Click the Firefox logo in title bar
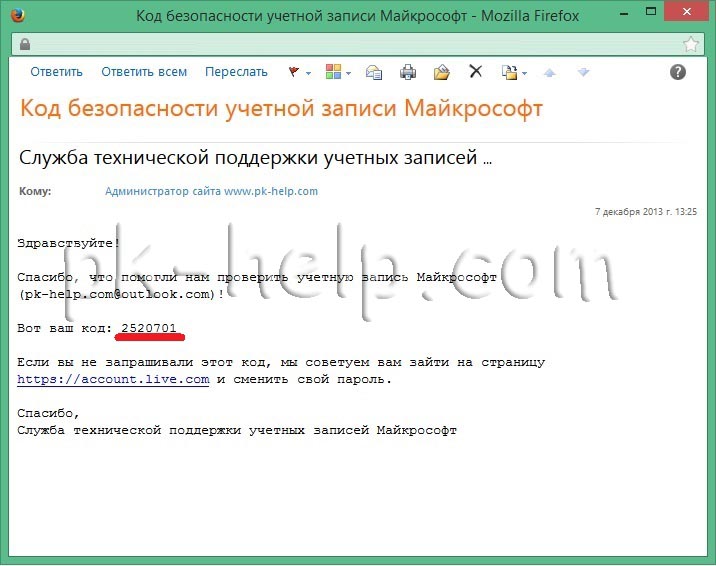This screenshot has width=716, height=566. click(x=17, y=16)
